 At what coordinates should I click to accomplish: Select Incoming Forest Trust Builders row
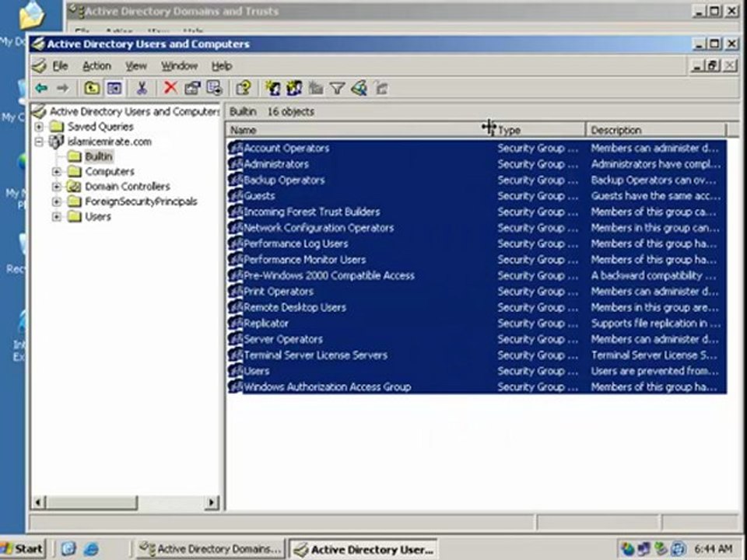(477, 212)
